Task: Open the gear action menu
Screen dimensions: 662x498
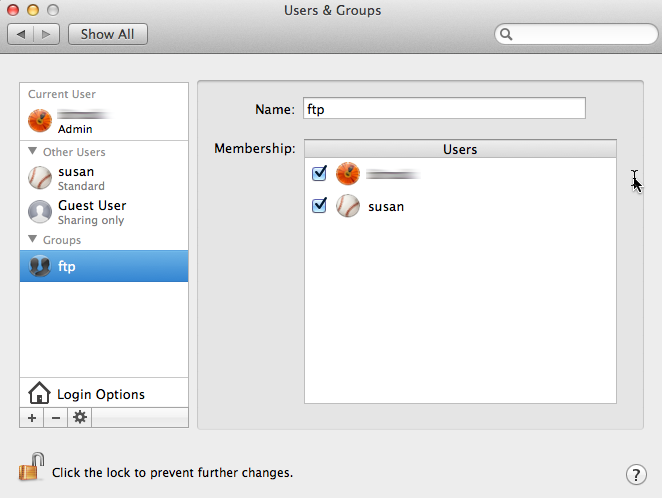Action: coord(80,418)
